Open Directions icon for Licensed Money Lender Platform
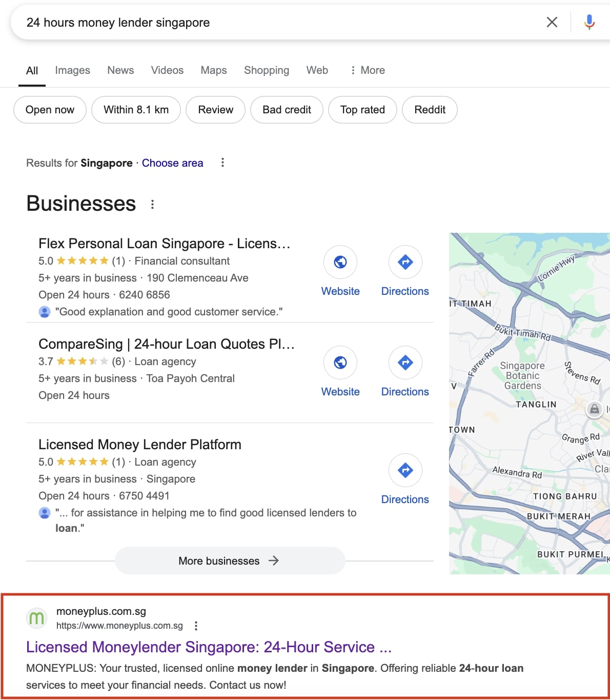Image resolution: width=610 pixels, height=700 pixels. click(x=405, y=470)
